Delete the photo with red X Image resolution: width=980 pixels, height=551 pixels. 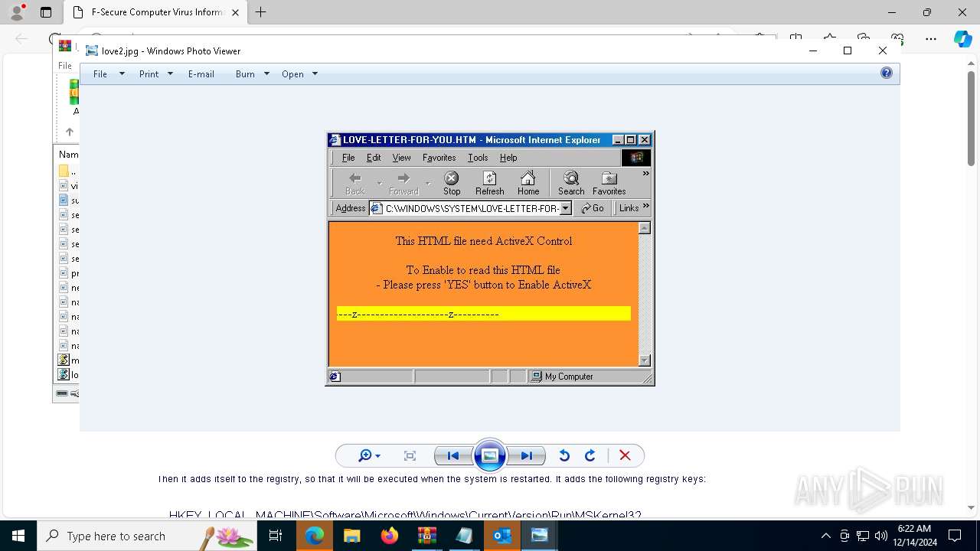[625, 456]
